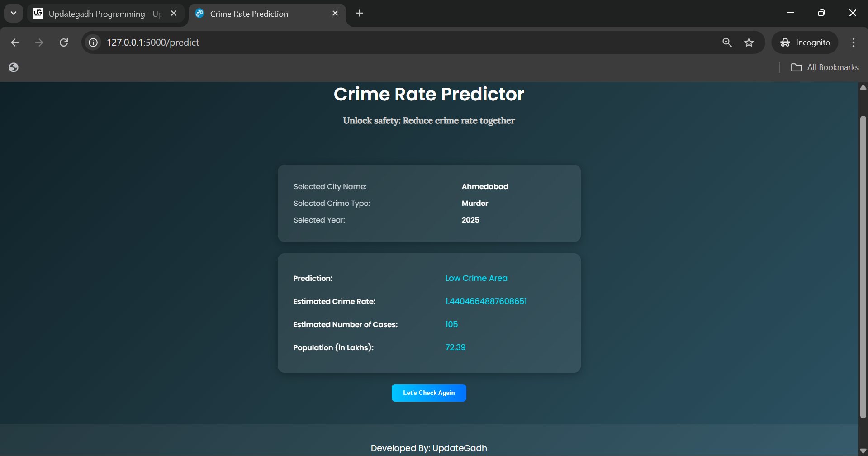View site information icon in address bar
This screenshot has height=456, width=868.
click(x=93, y=43)
